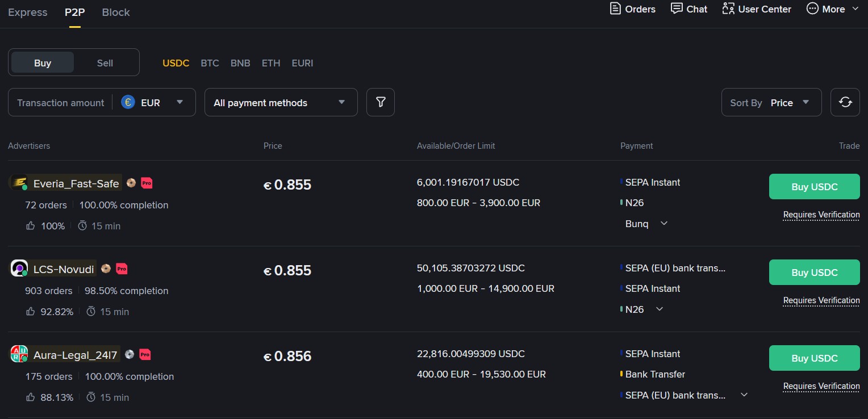Switch to the Block tab
The image size is (868, 419).
[116, 12]
